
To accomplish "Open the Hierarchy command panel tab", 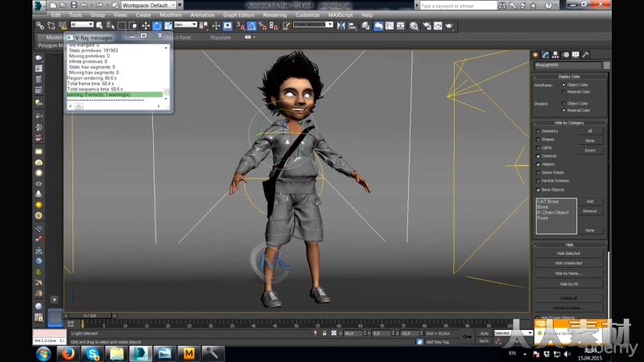I will [555, 55].
